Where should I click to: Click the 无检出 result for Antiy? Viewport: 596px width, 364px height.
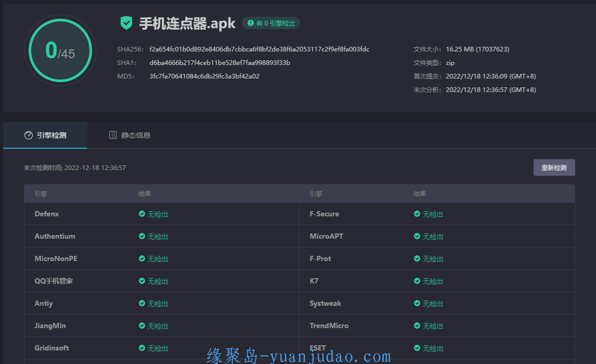click(x=158, y=304)
